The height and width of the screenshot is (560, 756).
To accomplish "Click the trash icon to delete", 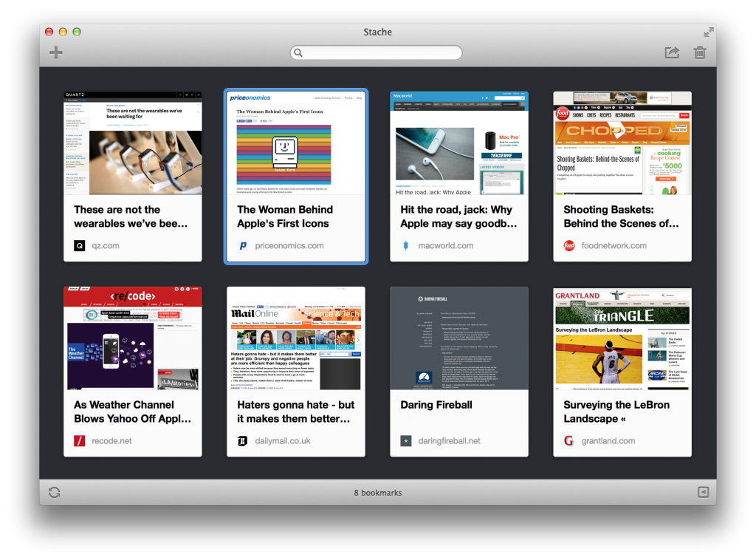I will 699,52.
